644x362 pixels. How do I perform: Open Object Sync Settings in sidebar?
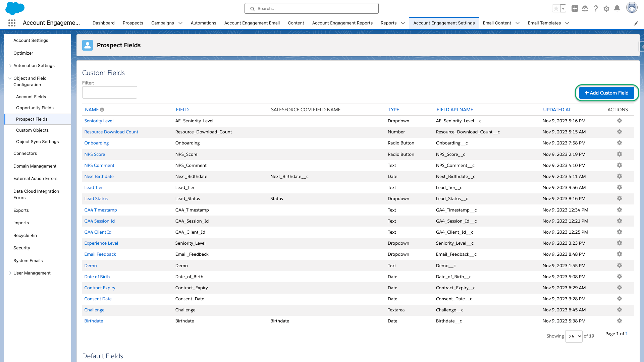(37, 141)
